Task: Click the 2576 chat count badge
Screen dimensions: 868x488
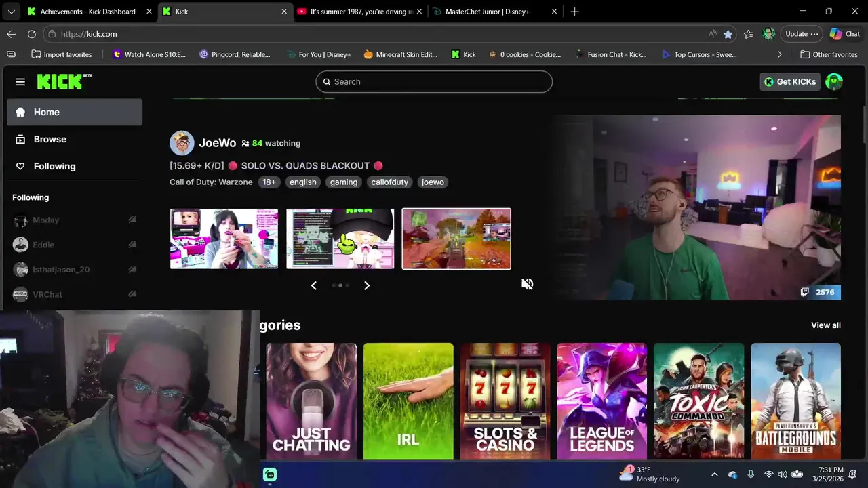Action: click(820, 292)
